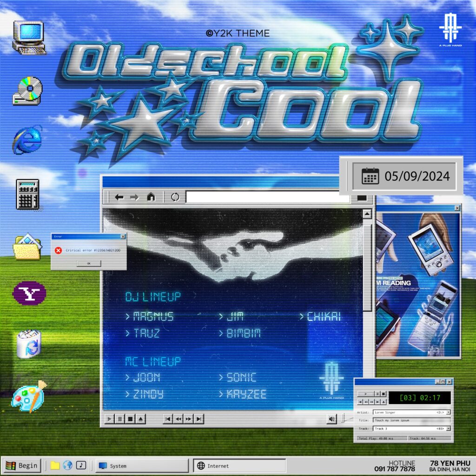Close the handheld devices picture window
This screenshot has width=476, height=476.
coord(457,208)
